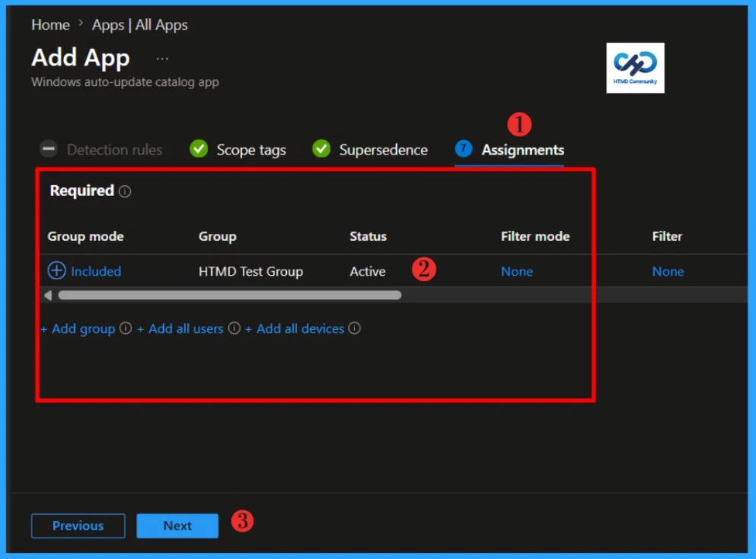Click the Supersedence green checkmark icon
The height and width of the screenshot is (559, 756).
coord(321,149)
